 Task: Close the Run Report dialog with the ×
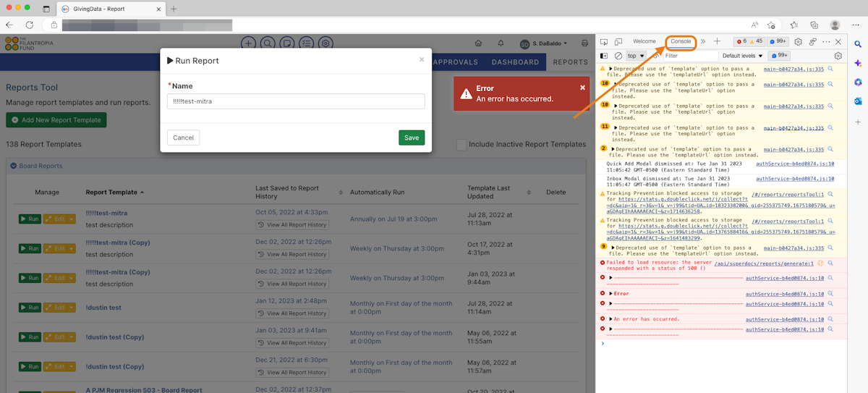422,59
